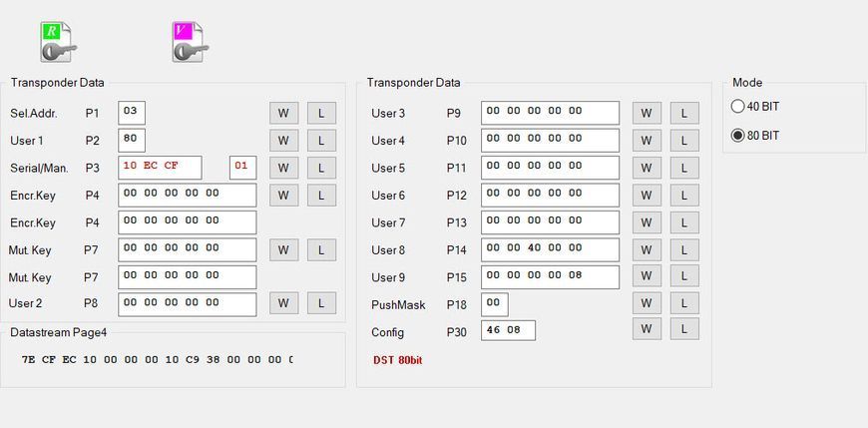
Task: Click the User 3 P9 field
Action: 551,113
